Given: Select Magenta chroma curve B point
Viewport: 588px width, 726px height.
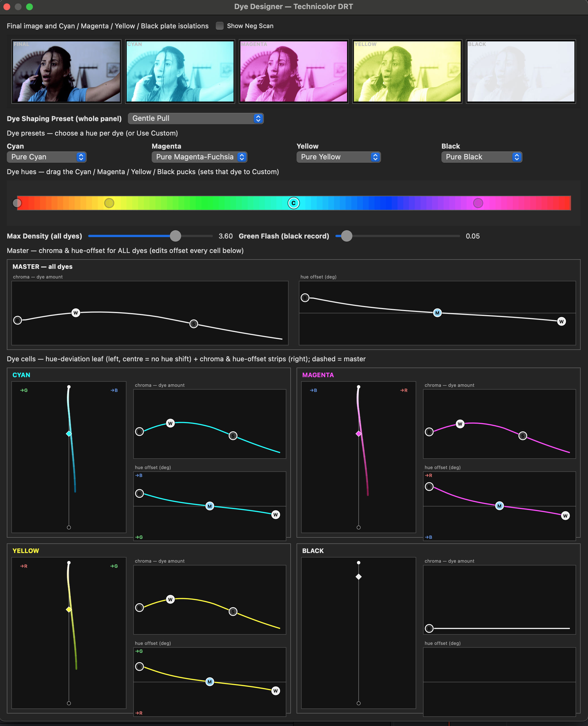Looking at the screenshot, I should click(429, 432).
